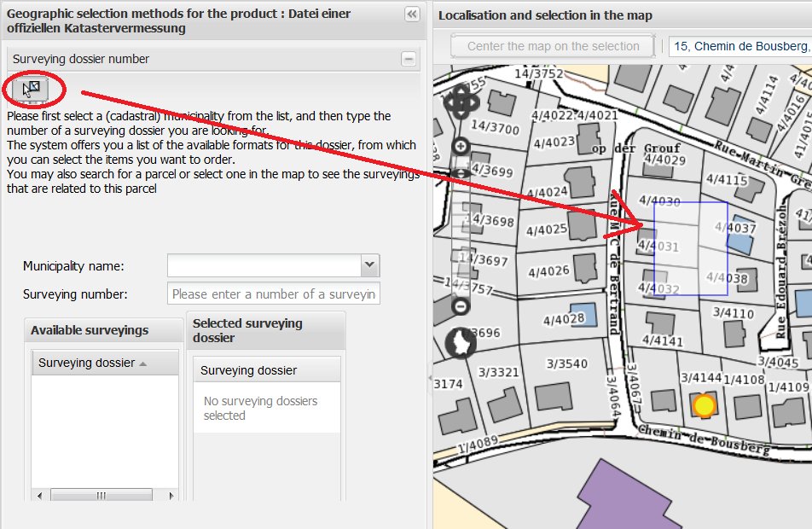This screenshot has height=529, width=812.
Task: Click the horizontal scrollbar in Available surveyings
Action: 101,496
